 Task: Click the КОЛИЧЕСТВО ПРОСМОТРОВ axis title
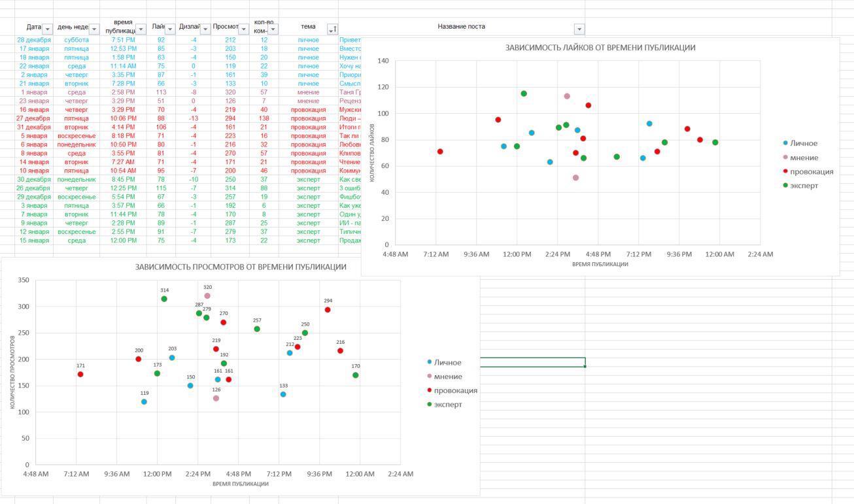tap(12, 372)
